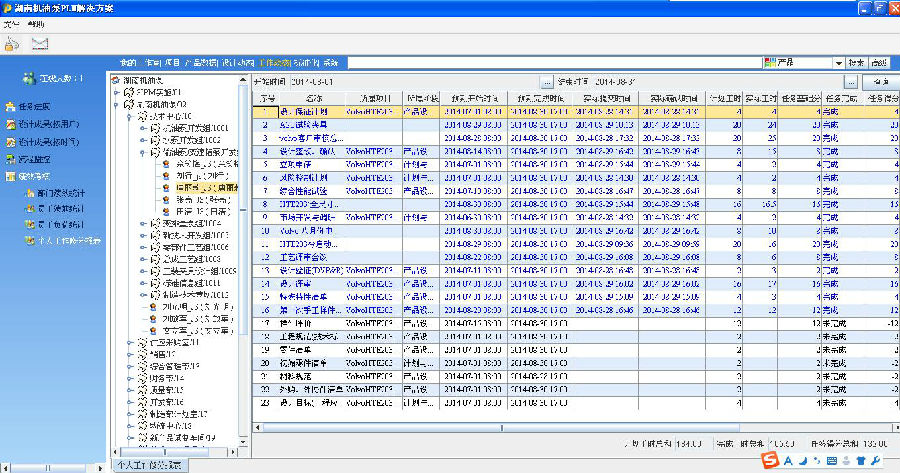
Task: Click the envelope mail icon in toolbar
Action: tap(41, 43)
